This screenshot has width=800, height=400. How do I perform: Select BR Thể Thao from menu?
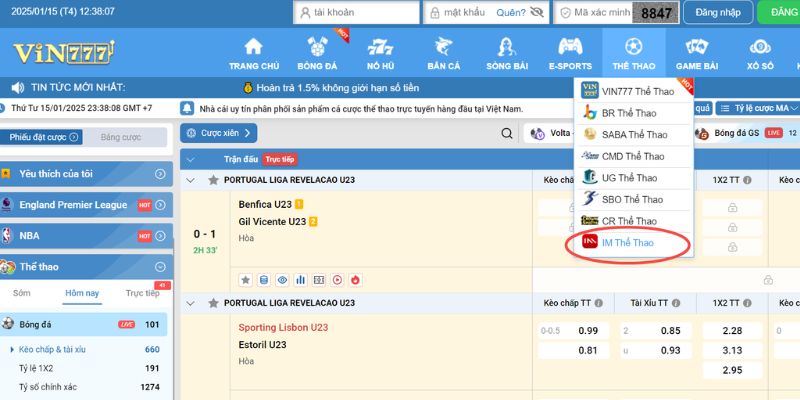click(x=634, y=113)
